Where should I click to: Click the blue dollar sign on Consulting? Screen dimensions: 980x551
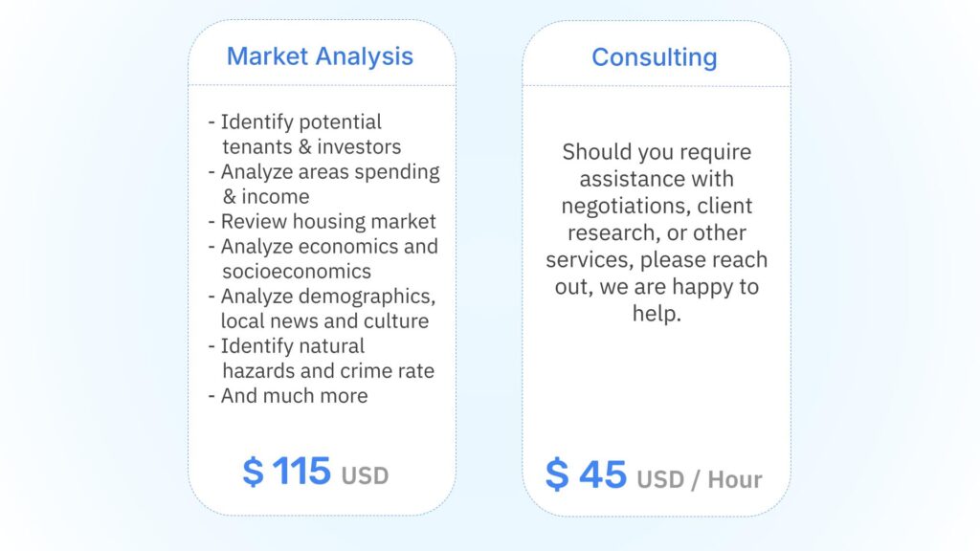point(557,474)
